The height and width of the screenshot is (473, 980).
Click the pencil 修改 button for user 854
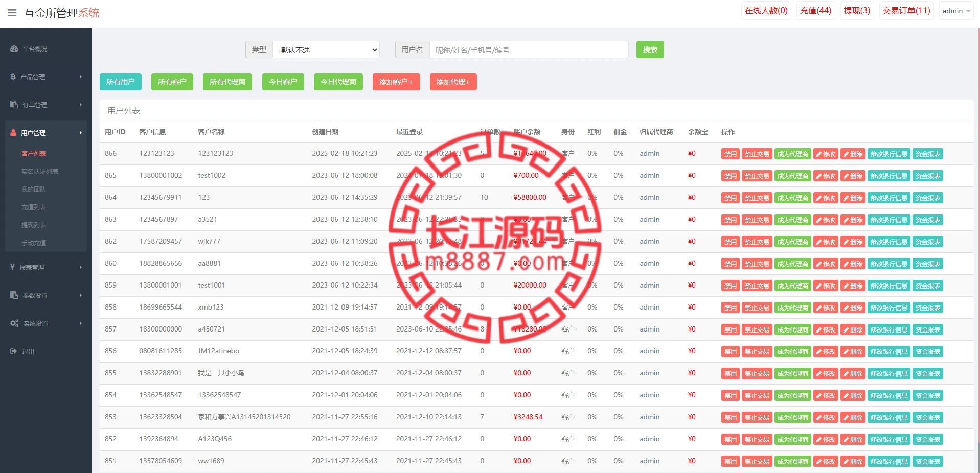(826, 395)
